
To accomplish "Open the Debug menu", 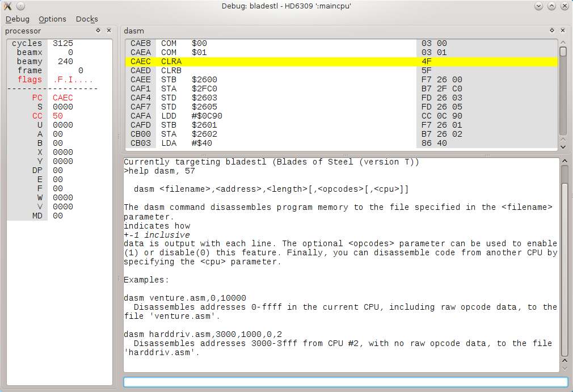I will 17,19.
